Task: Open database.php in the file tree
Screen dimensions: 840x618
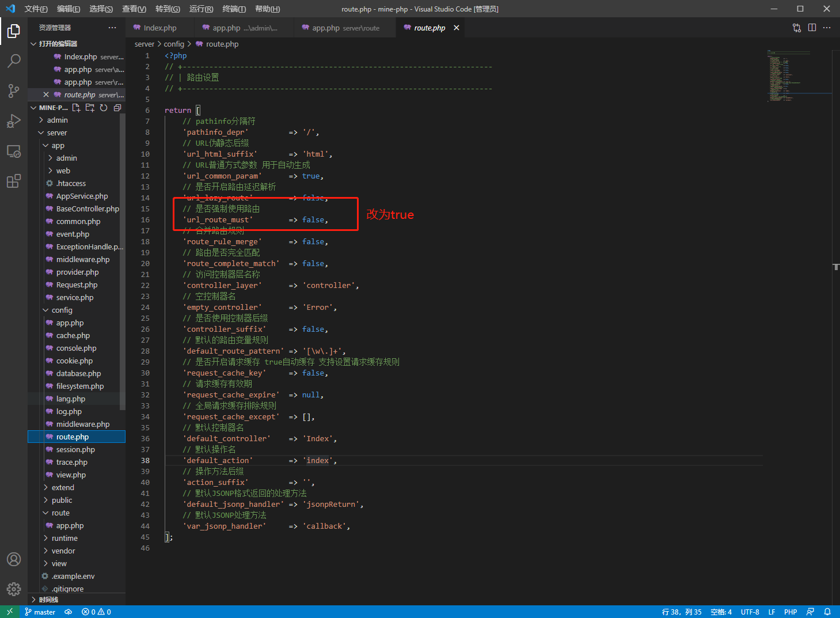Action: [x=77, y=373]
